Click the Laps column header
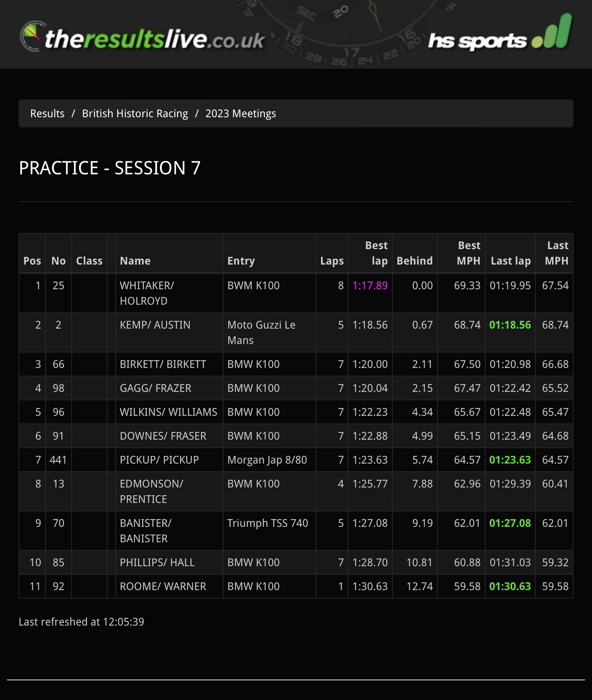The image size is (592, 700). pyautogui.click(x=332, y=261)
